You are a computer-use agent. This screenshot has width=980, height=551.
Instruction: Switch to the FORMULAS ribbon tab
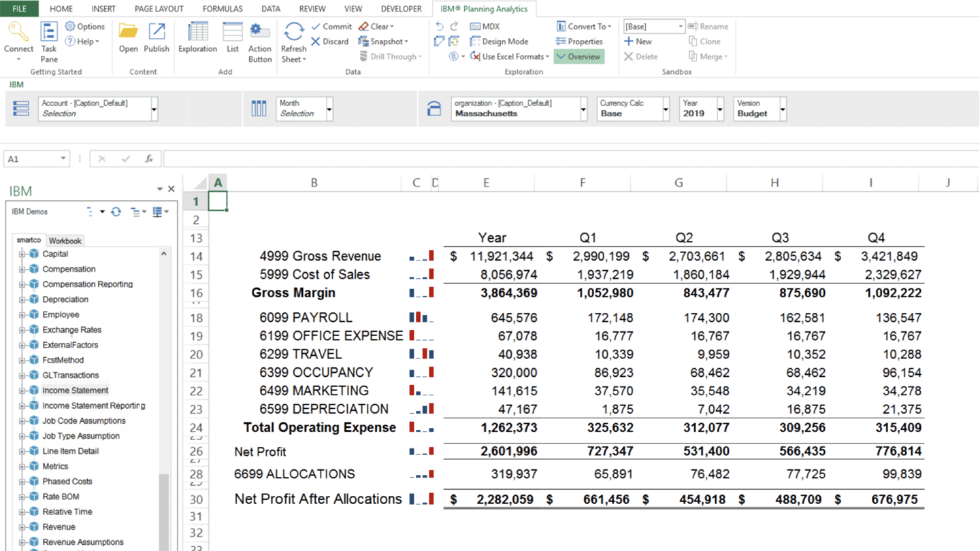223,9
